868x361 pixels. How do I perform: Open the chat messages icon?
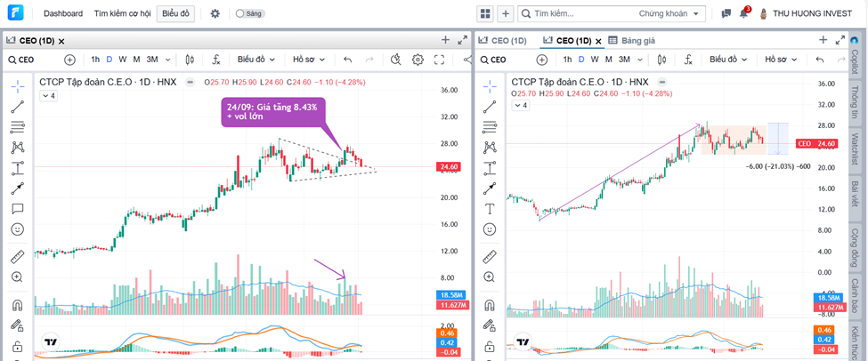[726, 13]
